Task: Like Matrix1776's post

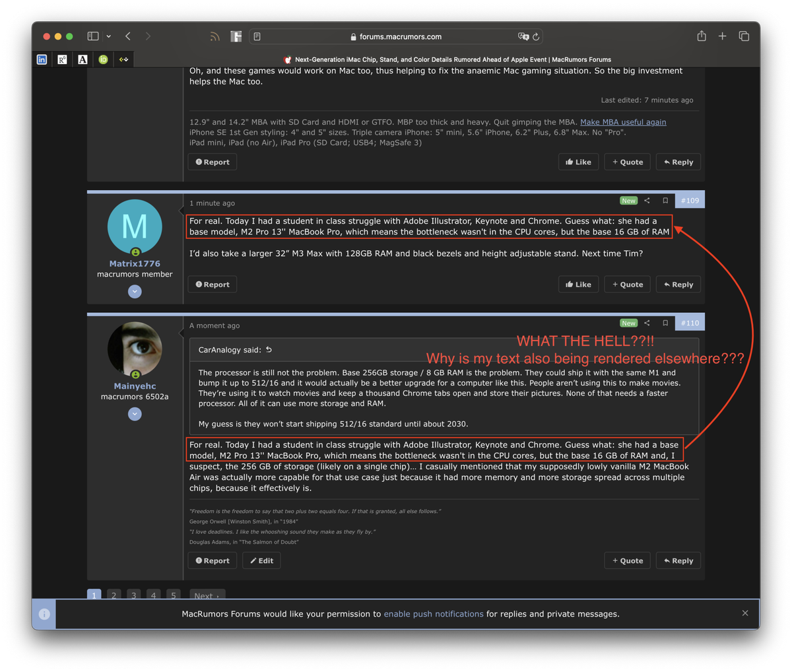Action: [578, 285]
